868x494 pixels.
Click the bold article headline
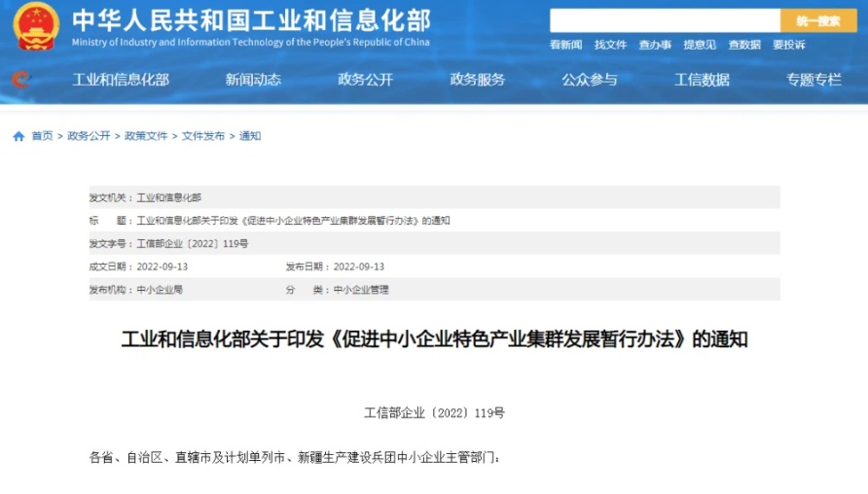coord(435,339)
